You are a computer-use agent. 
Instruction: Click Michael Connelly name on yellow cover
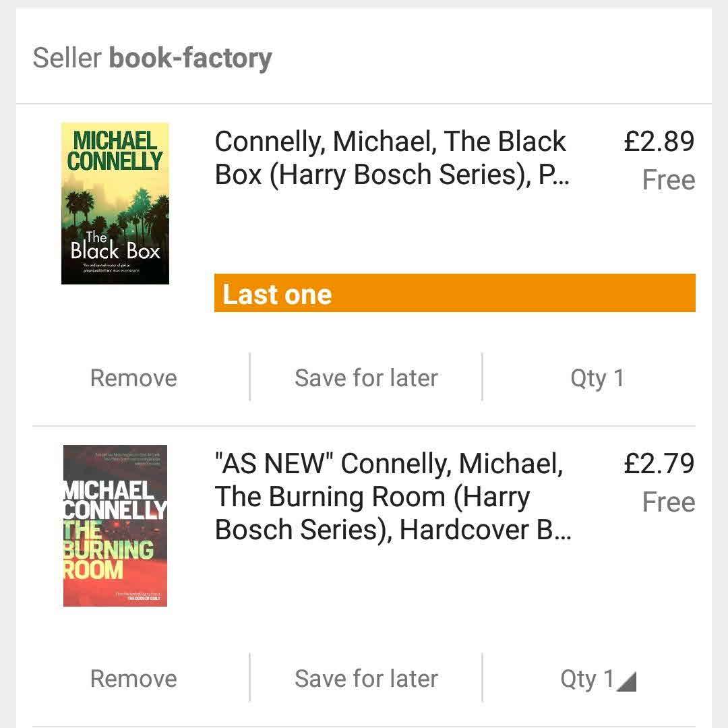[x=115, y=151]
